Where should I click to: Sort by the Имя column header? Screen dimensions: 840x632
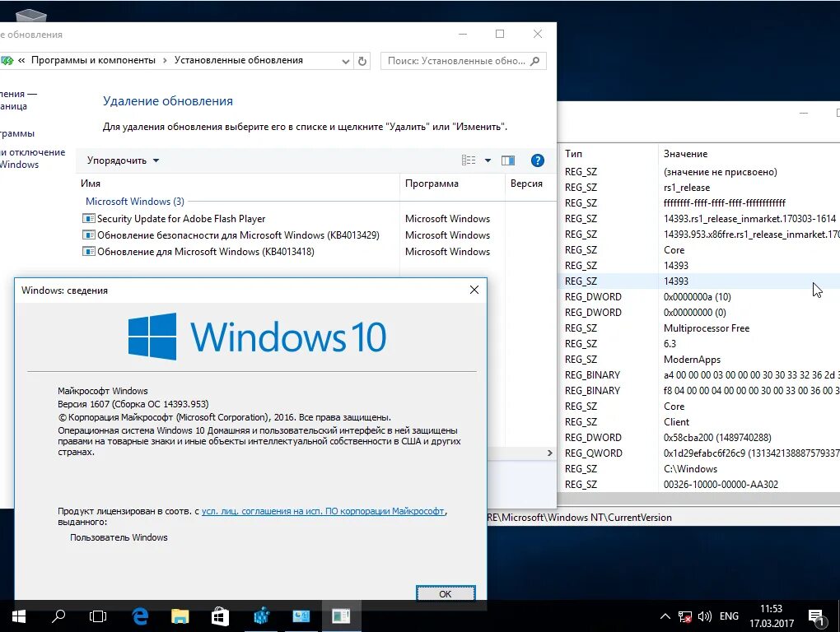coord(91,184)
